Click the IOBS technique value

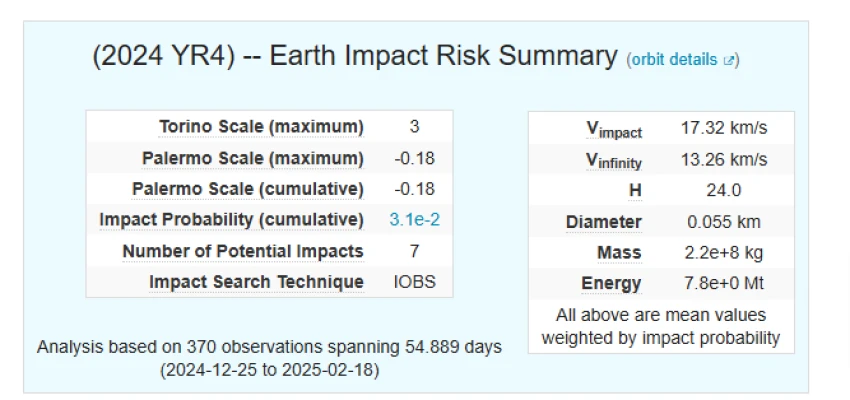[x=414, y=282]
